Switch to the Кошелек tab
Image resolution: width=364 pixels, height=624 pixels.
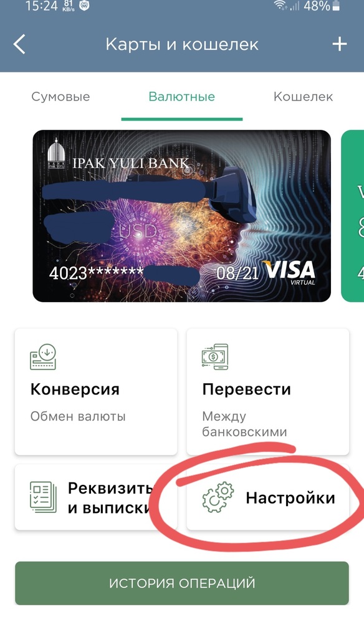(303, 97)
